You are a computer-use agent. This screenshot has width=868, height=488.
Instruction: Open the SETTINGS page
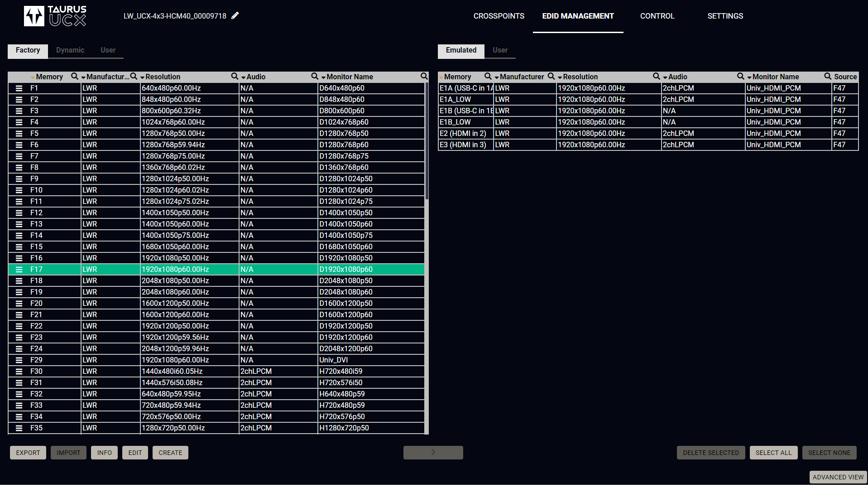pos(725,16)
